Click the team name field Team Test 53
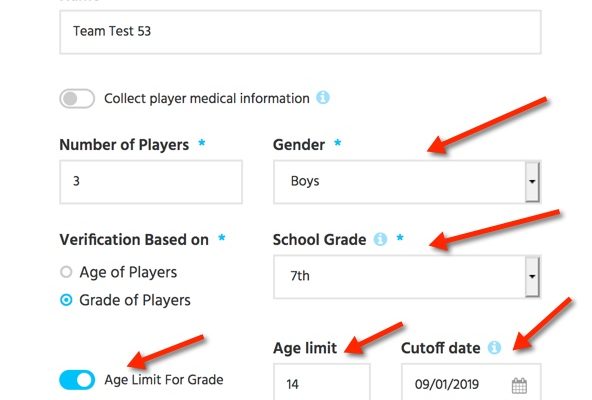This screenshot has height=400, width=592. pyautogui.click(x=300, y=32)
